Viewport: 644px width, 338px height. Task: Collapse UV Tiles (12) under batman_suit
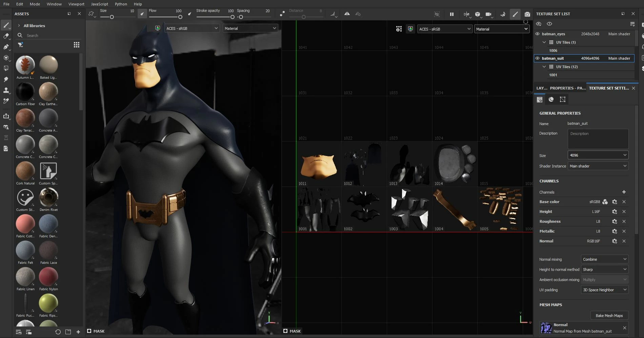pos(544,67)
